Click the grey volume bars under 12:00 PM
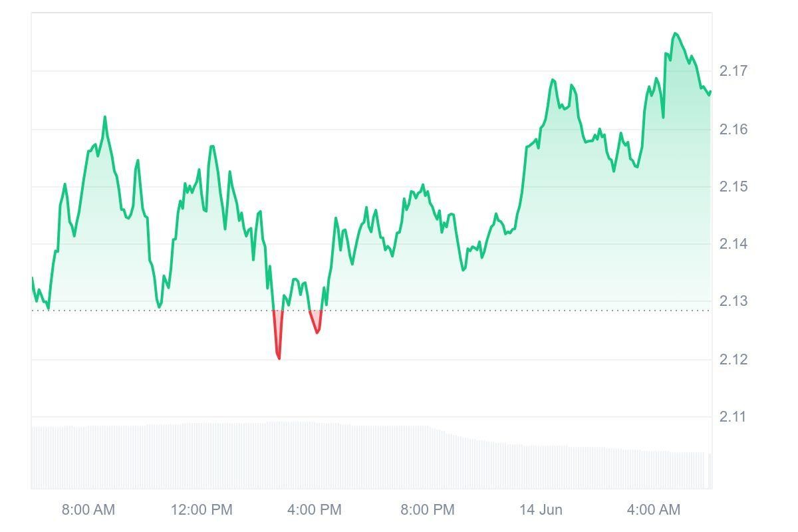798x532 pixels. pos(201,456)
